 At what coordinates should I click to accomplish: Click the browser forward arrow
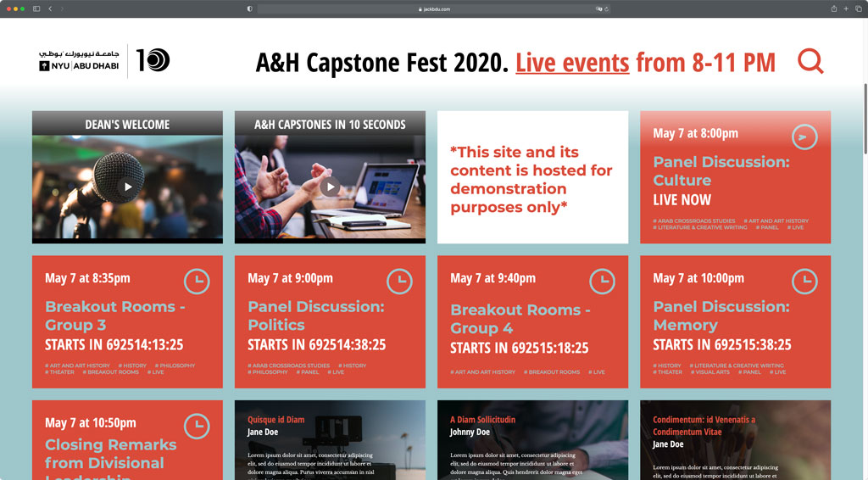coord(62,8)
